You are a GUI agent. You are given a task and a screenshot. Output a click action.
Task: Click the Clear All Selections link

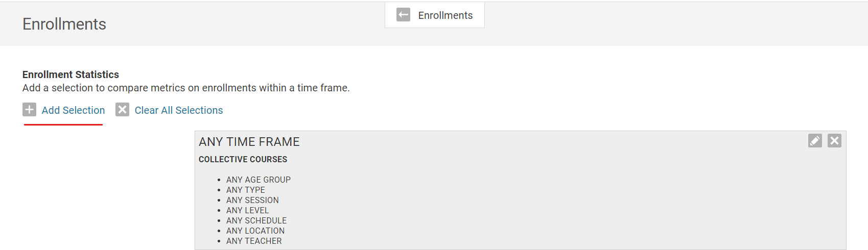coord(178,110)
